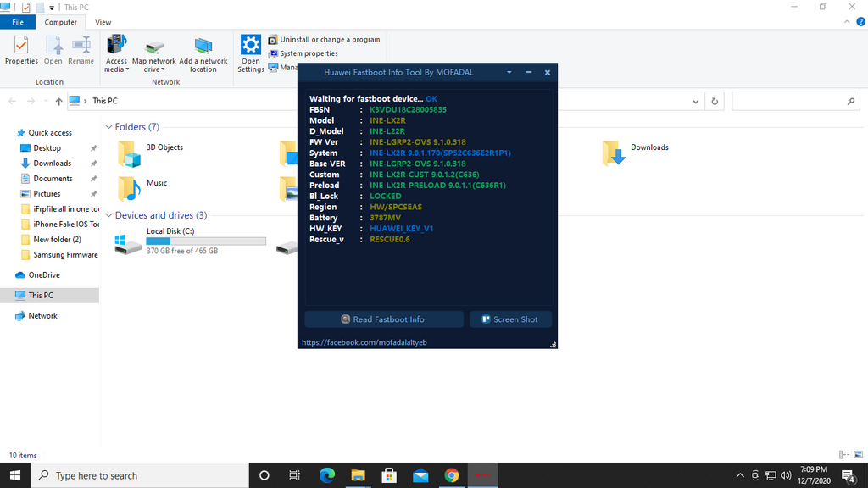Open the facebook.com/mofadalaltyeb link

pyautogui.click(x=364, y=342)
